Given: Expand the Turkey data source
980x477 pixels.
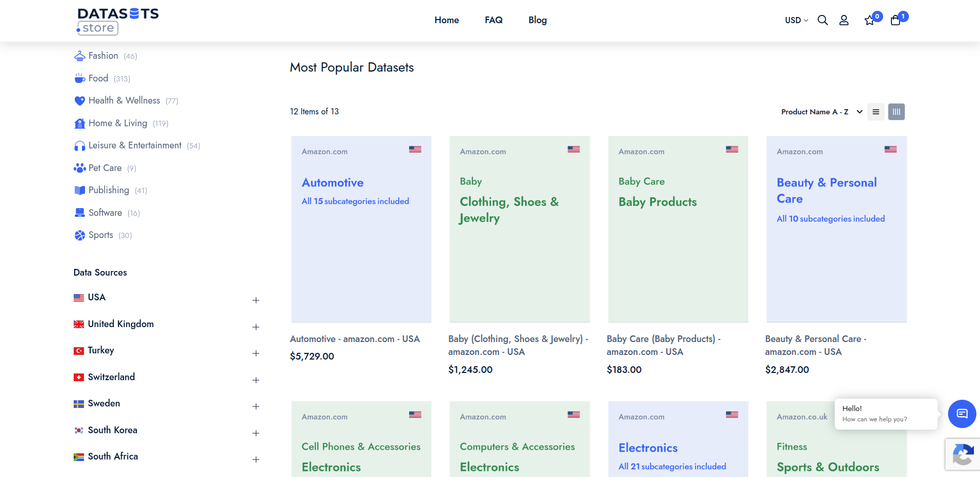Looking at the screenshot, I should tap(256, 353).
